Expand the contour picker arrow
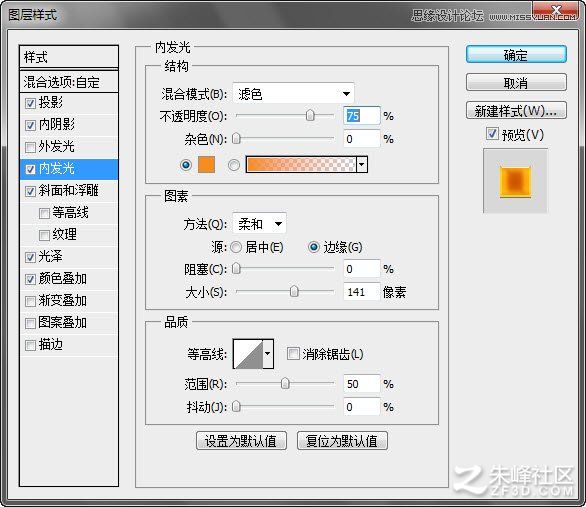Screen dimensions: 586x507 click(268, 354)
